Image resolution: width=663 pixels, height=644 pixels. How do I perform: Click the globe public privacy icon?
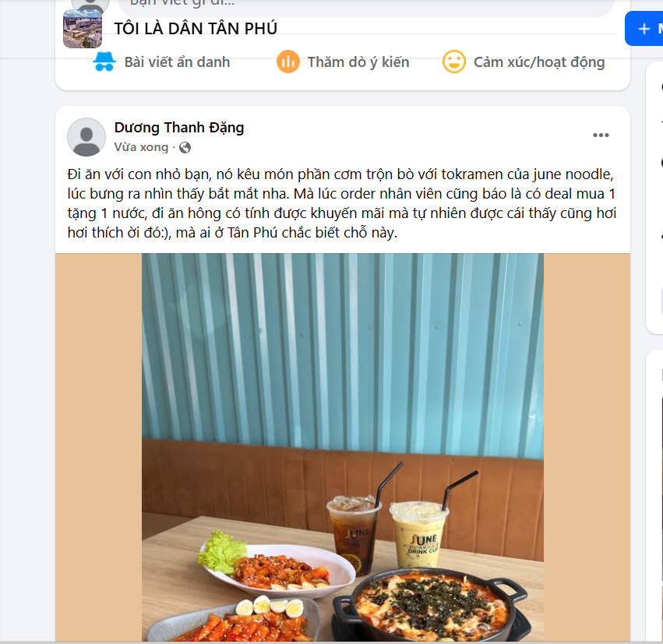185,147
